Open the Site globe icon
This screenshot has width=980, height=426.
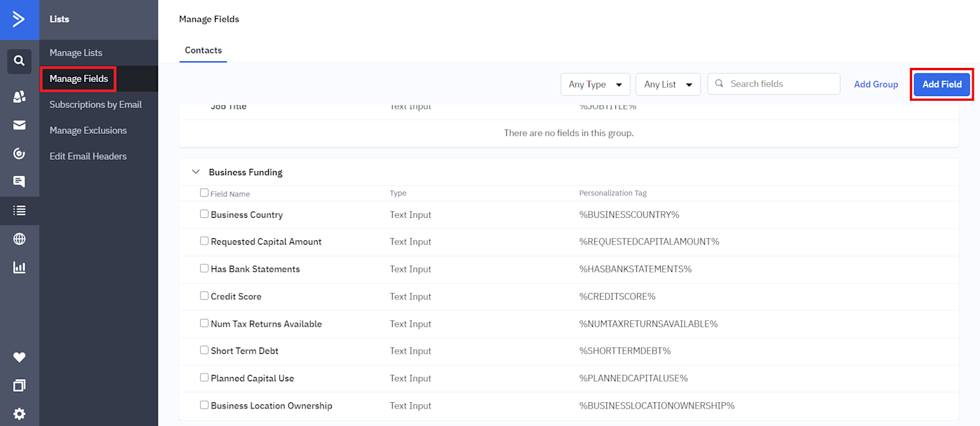[x=20, y=239]
